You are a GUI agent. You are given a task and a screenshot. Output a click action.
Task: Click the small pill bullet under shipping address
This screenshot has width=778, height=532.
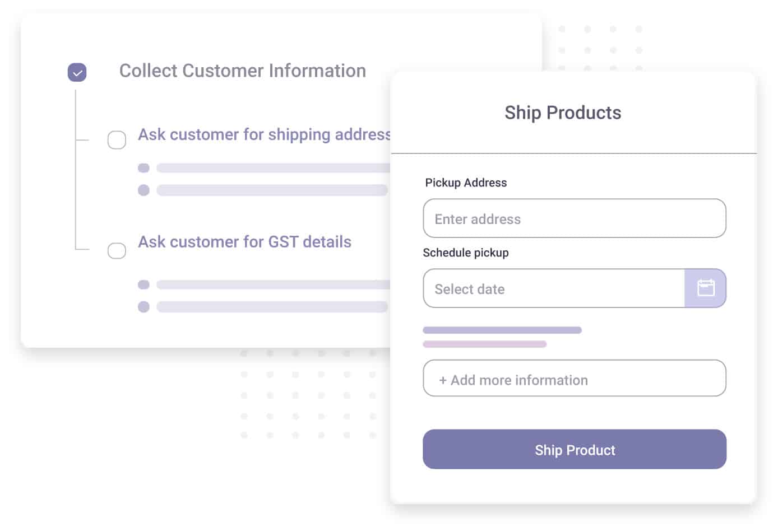(x=143, y=168)
